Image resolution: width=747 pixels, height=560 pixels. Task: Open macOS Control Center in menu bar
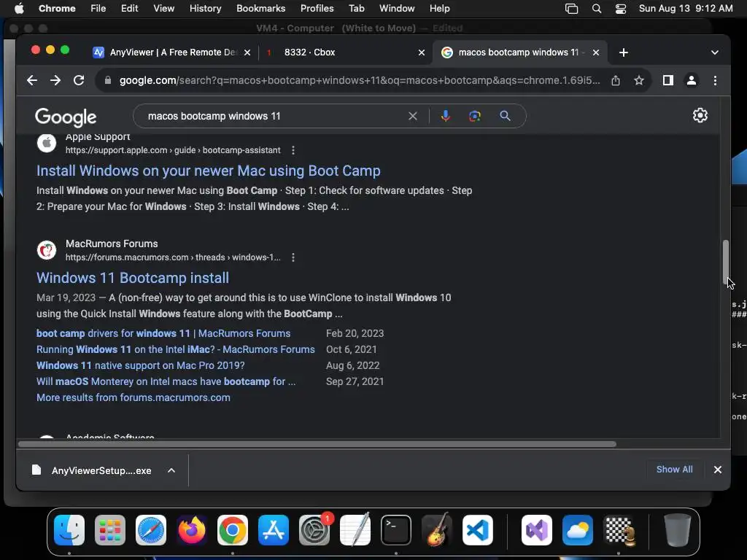(620, 9)
